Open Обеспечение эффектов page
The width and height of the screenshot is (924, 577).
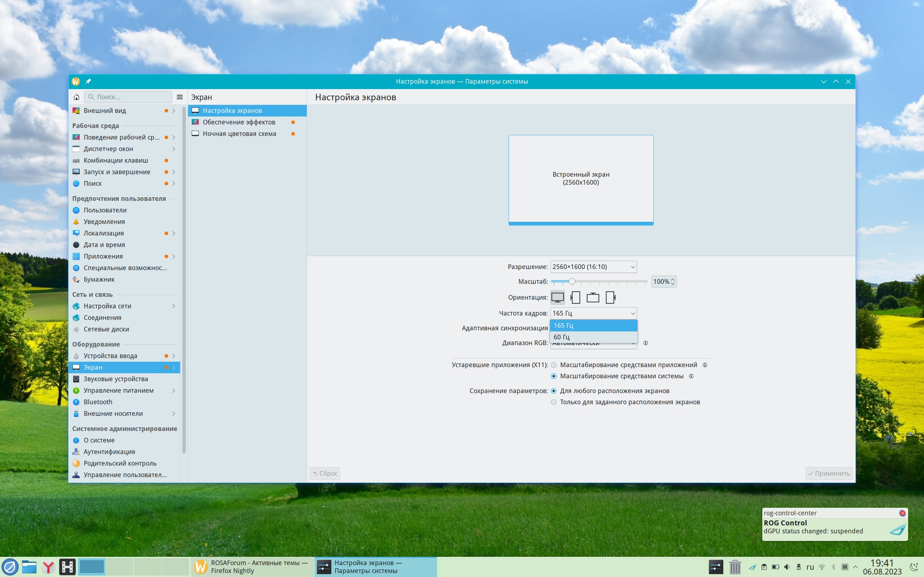pyautogui.click(x=239, y=122)
